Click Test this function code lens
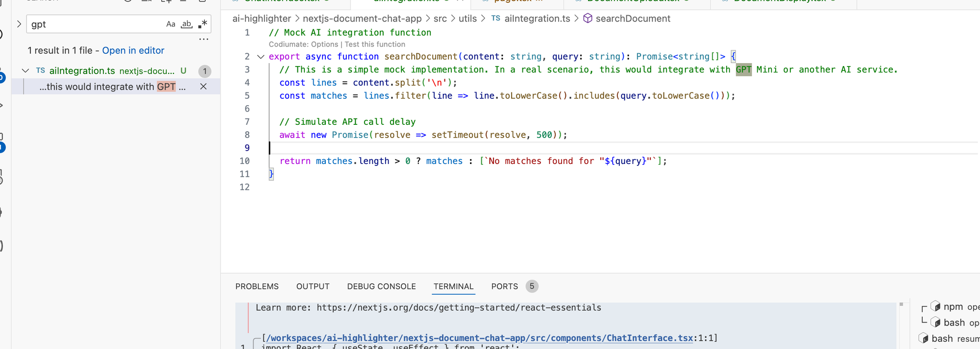980x349 pixels. coord(375,45)
